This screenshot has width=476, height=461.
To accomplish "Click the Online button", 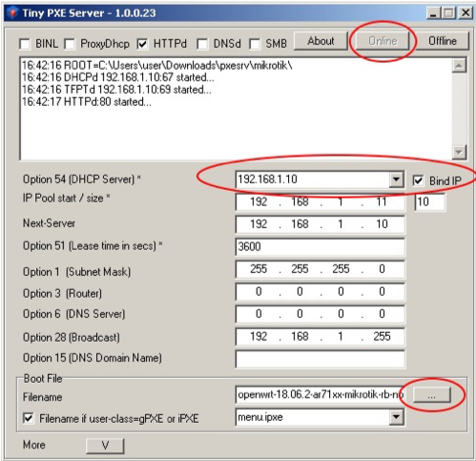I will click(383, 41).
